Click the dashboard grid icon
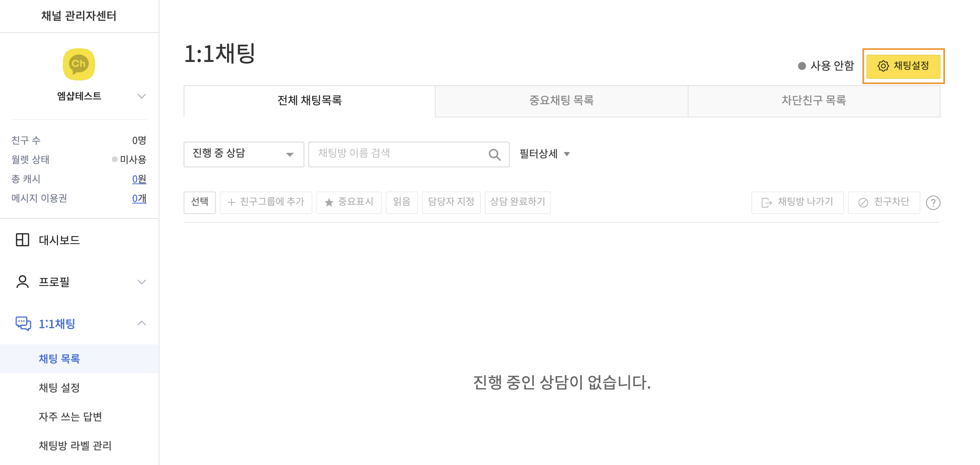This screenshot has width=980, height=465. coord(23,240)
